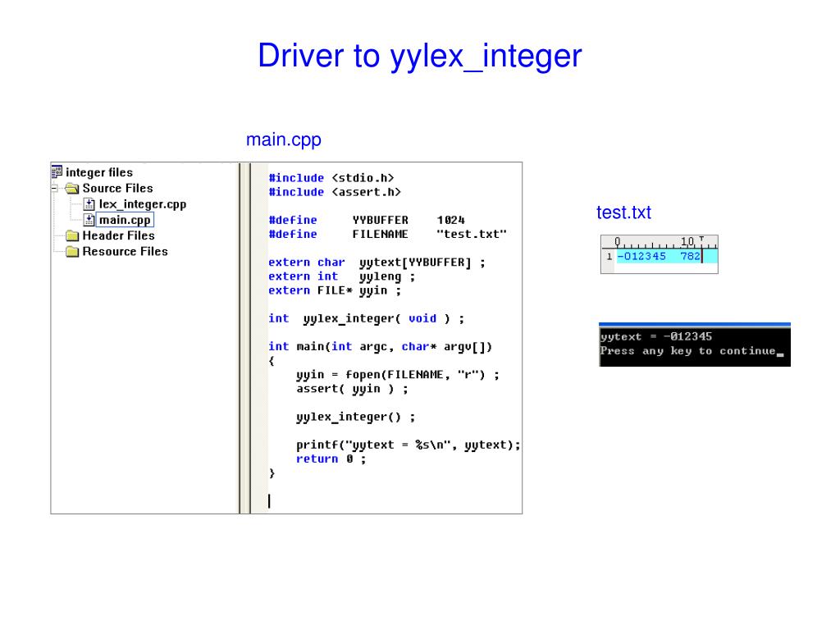
Task: Click the yytext = -012345 console output
Action: click(x=656, y=336)
